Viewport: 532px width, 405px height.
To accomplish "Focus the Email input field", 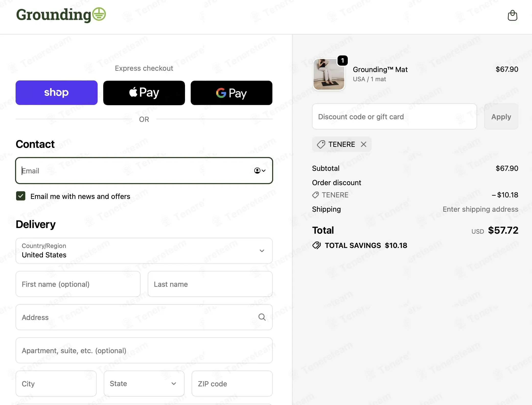I will click(144, 171).
